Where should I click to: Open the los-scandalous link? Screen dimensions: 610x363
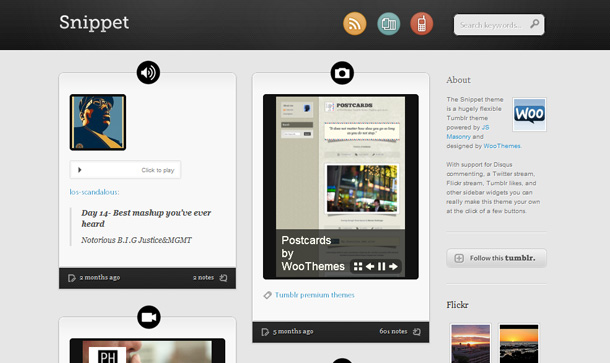(94, 192)
